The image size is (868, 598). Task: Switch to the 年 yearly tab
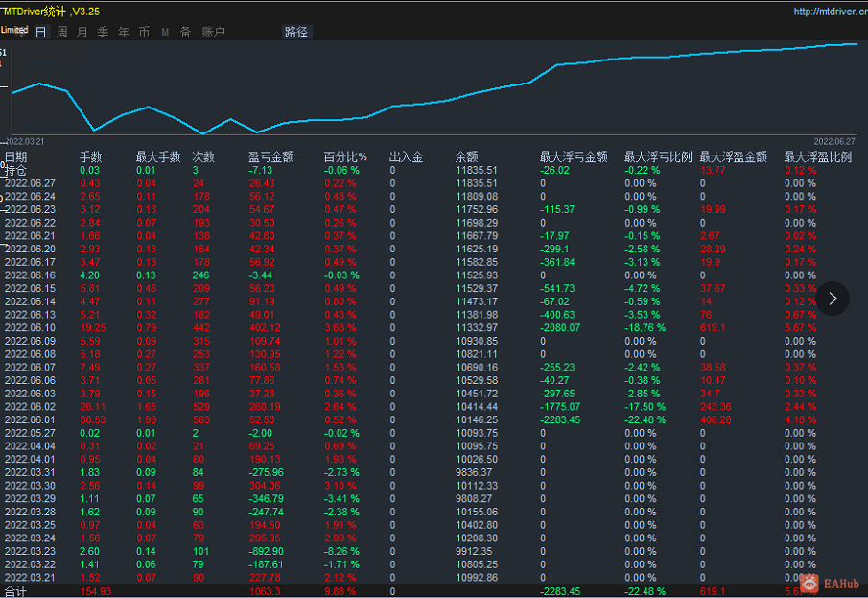124,32
